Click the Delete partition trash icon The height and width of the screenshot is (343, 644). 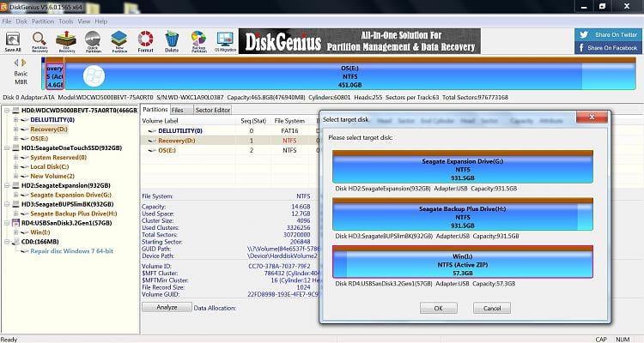(x=172, y=42)
